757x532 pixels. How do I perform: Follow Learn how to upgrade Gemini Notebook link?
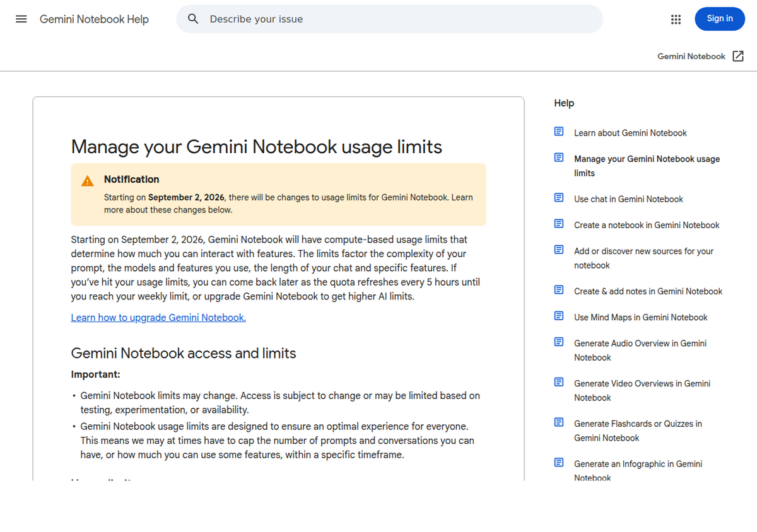point(158,317)
